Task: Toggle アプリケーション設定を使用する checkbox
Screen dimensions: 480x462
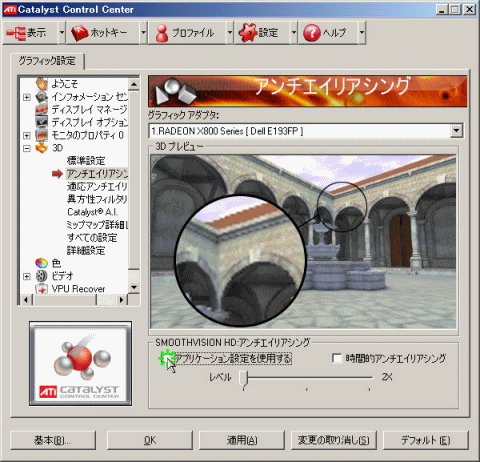Action: [167, 358]
